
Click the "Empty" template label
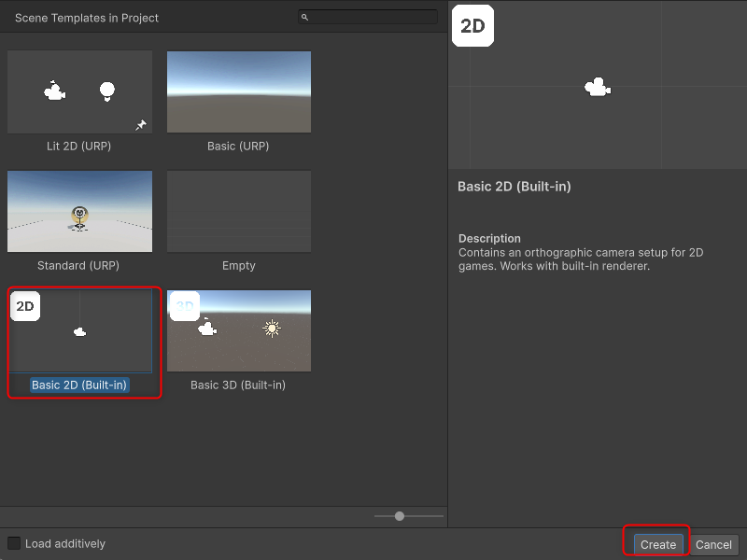pos(239,266)
